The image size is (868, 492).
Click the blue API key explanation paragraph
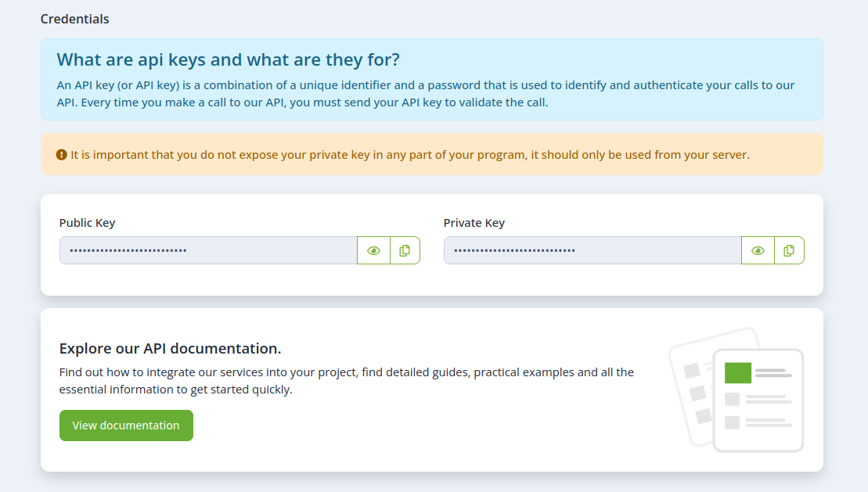[x=426, y=94]
